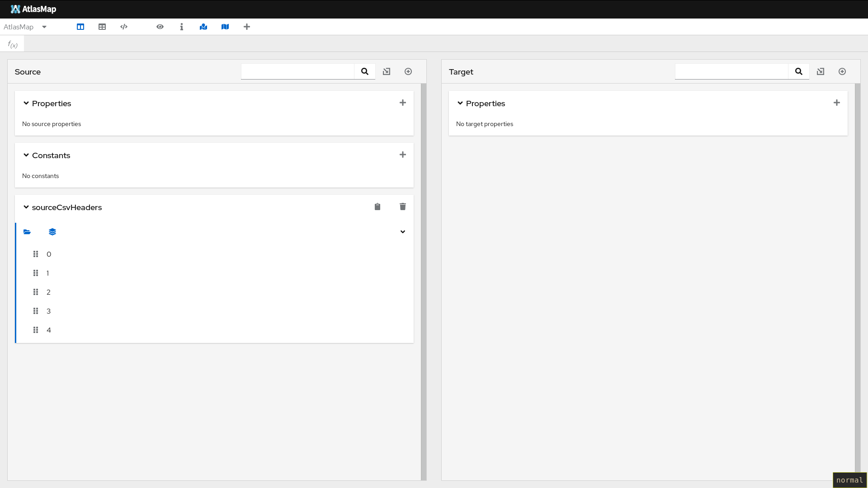Open the AtlasMap menu dropdown
This screenshot has width=868, height=488.
44,27
